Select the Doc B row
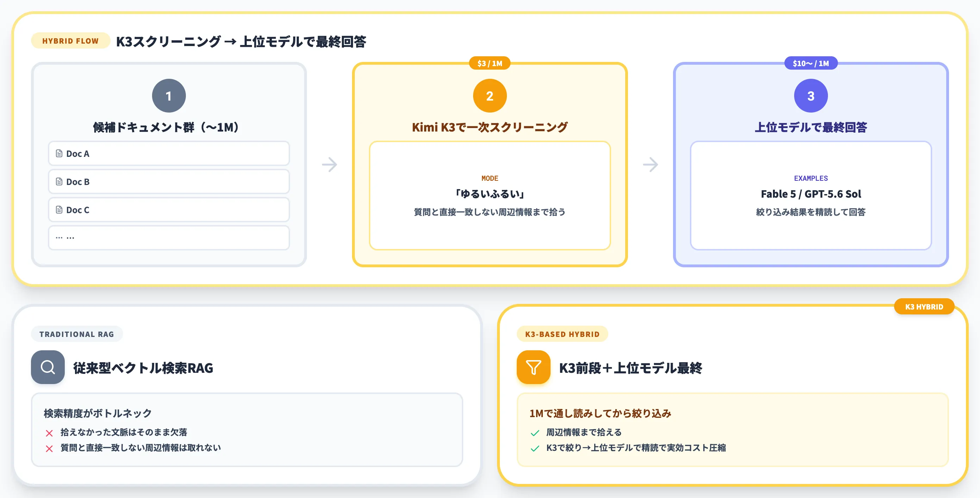980x498 pixels. coord(169,182)
